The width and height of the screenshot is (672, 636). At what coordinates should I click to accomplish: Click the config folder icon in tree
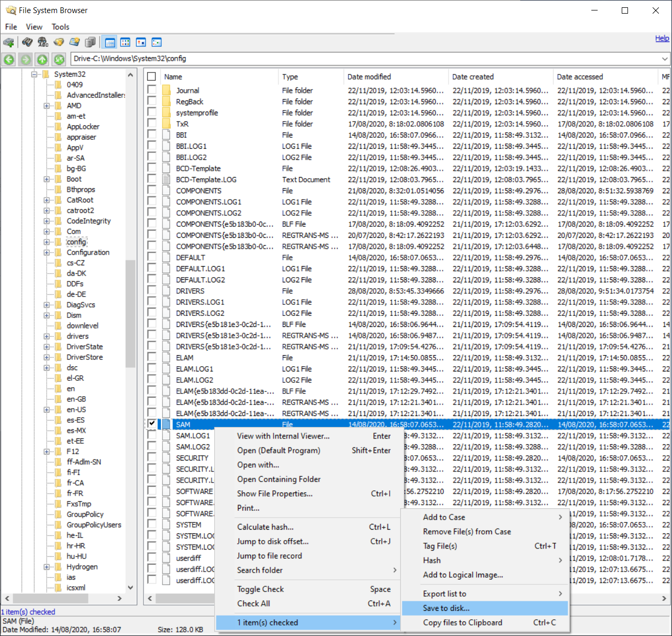pyautogui.click(x=59, y=242)
